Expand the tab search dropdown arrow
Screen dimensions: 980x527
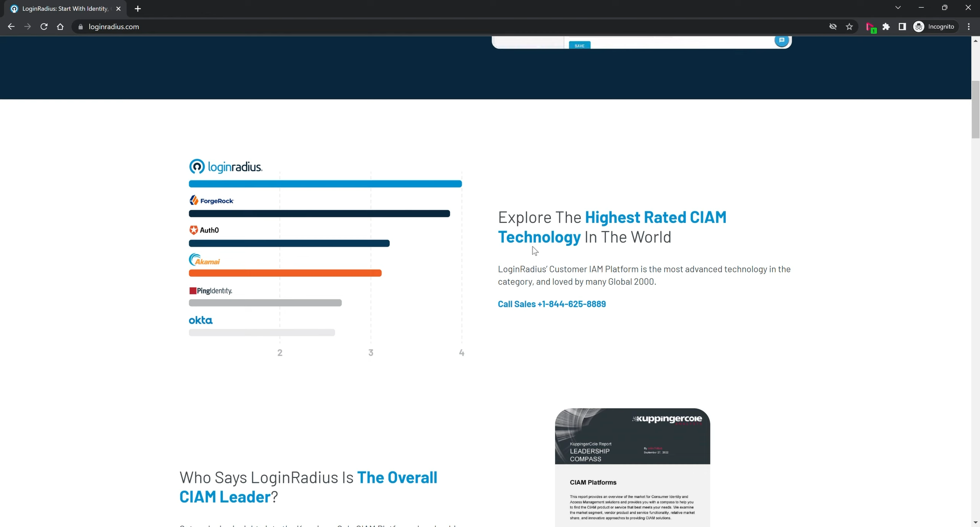[x=898, y=8]
